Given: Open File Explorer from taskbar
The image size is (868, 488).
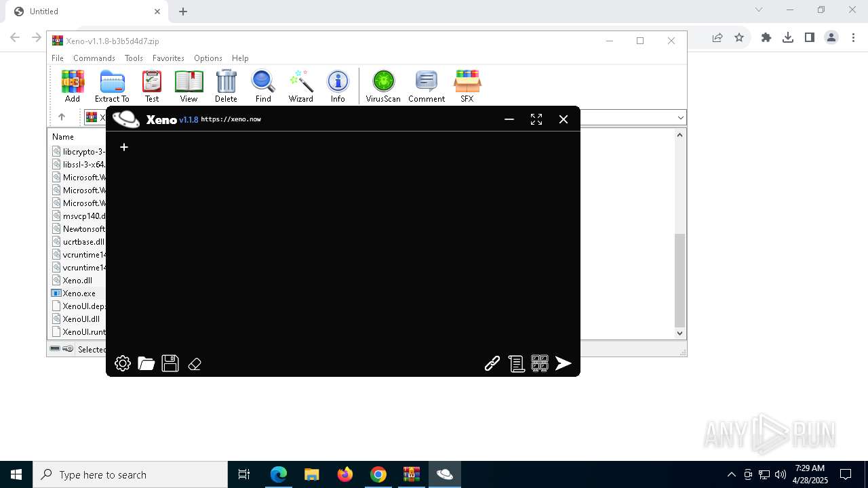Looking at the screenshot, I should coord(312,474).
